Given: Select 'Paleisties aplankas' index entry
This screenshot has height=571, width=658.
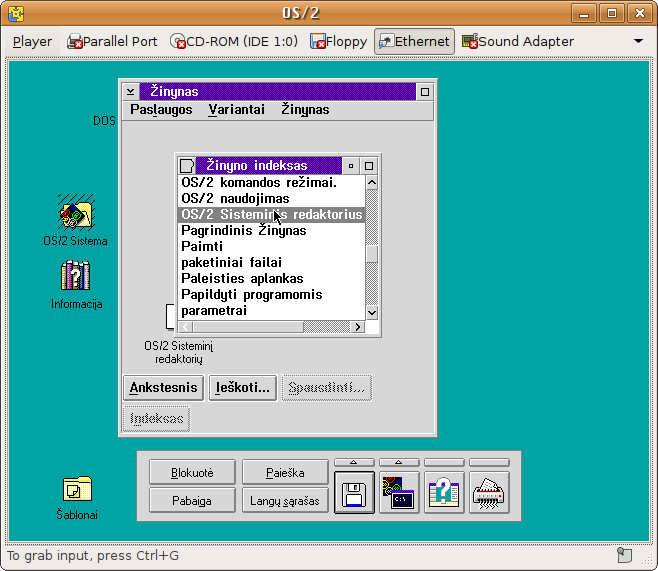Looking at the screenshot, I should (272, 279).
